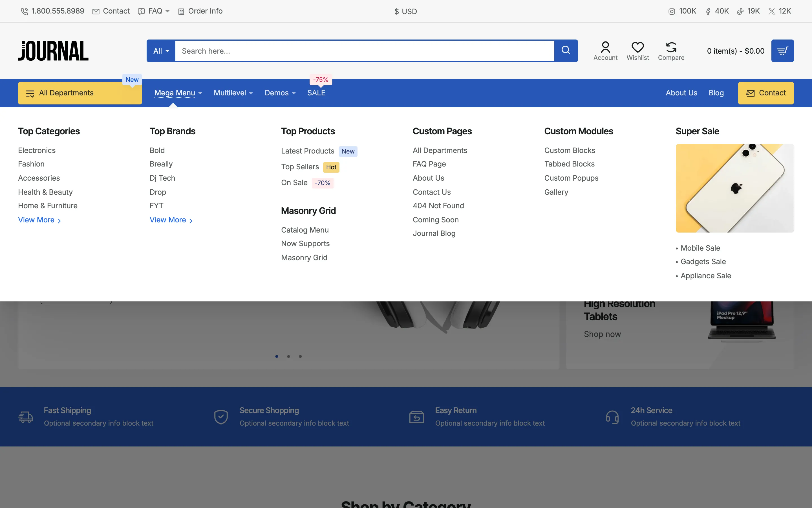The width and height of the screenshot is (812, 508).
Task: Go to About Us in nav bar
Action: 681,93
